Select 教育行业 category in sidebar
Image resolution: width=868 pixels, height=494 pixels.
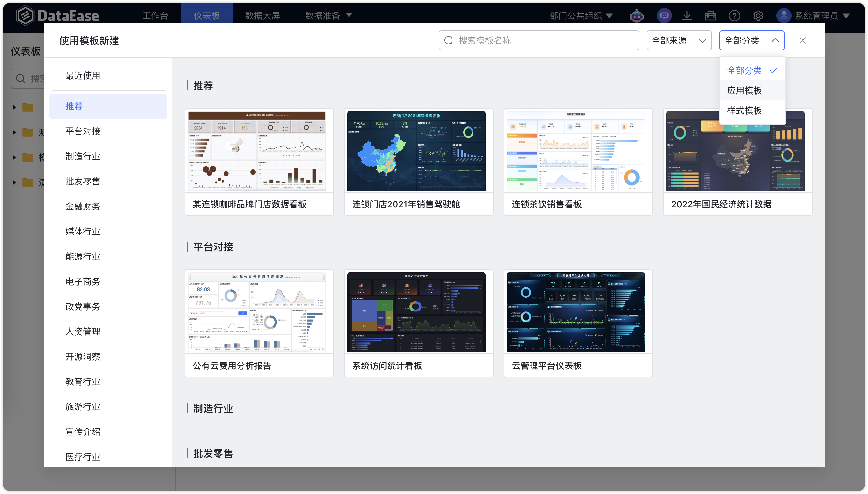pos(108,382)
